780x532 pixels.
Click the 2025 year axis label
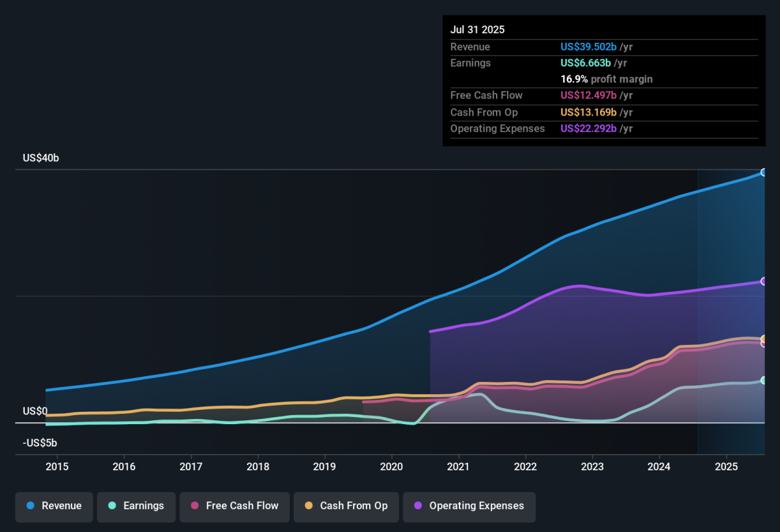click(x=726, y=466)
